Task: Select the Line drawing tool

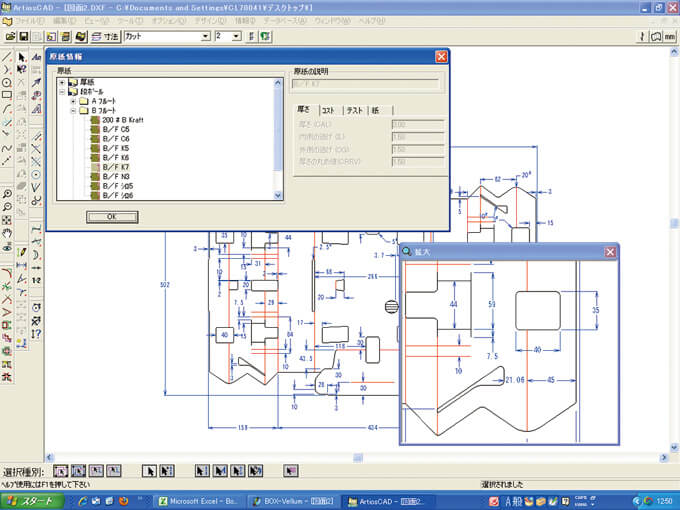Action: point(7,57)
